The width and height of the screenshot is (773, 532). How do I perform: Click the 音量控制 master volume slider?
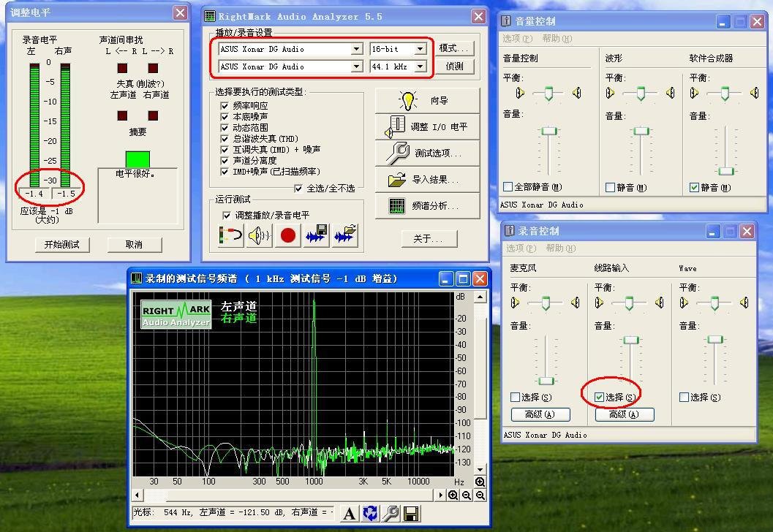(549, 131)
